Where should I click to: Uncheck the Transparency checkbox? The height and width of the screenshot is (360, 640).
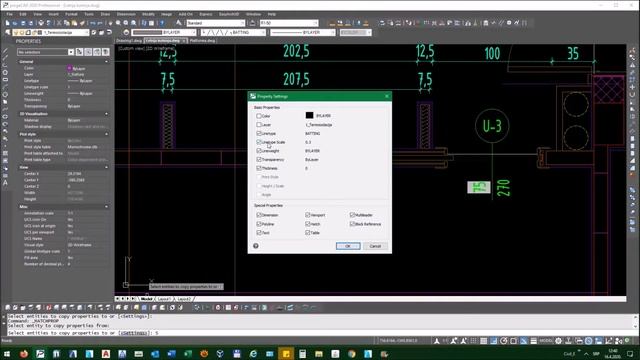[x=259, y=160]
